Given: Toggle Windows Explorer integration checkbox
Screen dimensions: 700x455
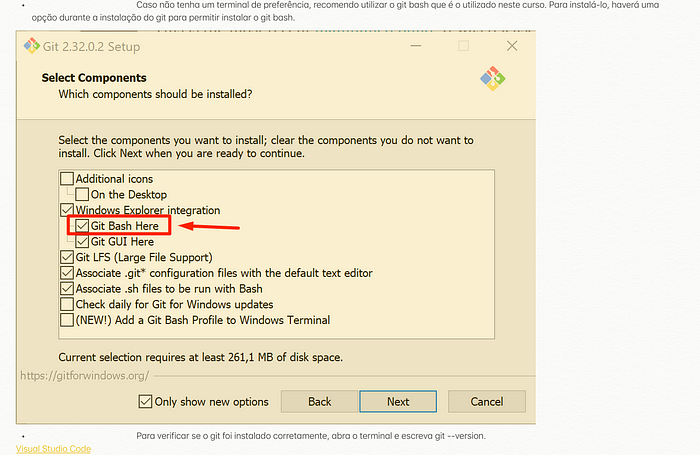Looking at the screenshot, I should pos(67,210).
